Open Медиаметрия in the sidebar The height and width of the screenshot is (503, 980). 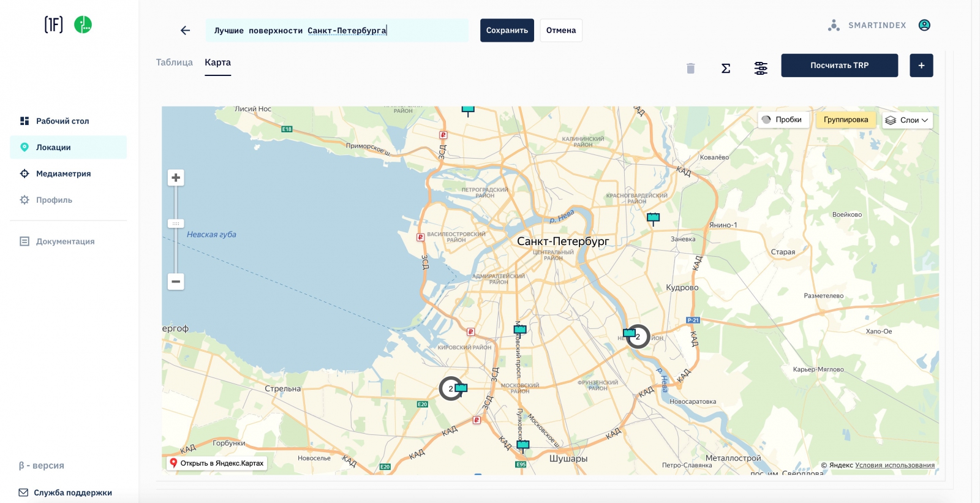63,173
